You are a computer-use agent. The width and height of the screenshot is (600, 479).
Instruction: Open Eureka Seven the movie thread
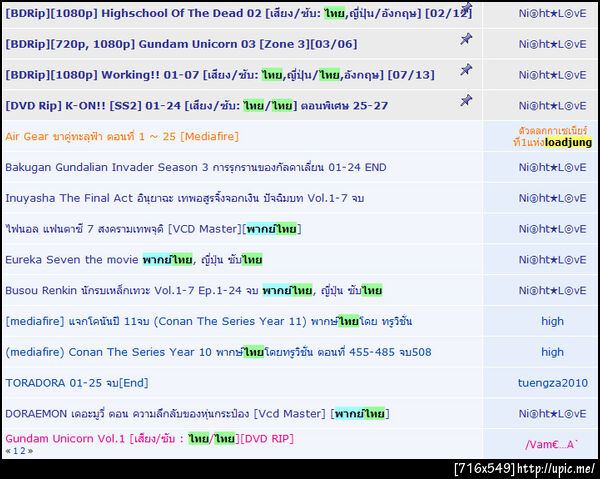coord(134,259)
